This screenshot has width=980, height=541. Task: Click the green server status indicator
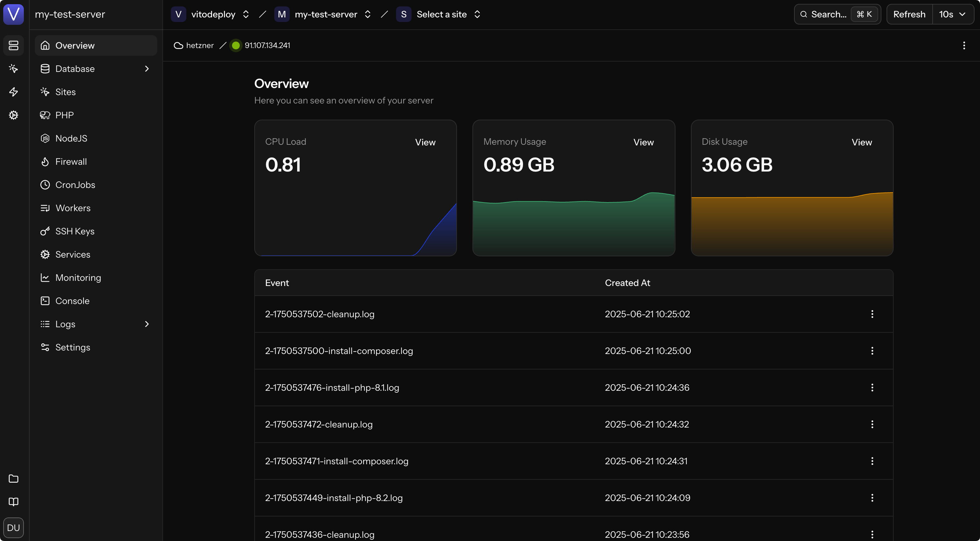236,45
